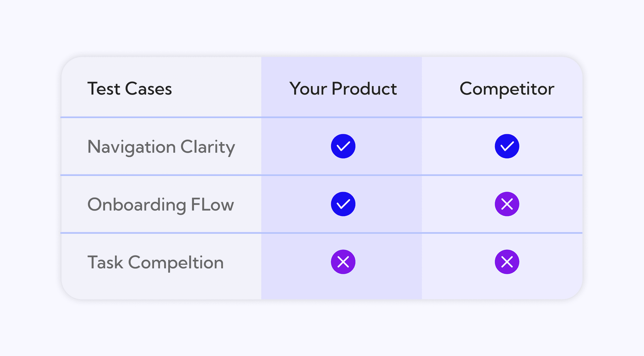Click the word Clarity
Image resolution: width=644 pixels, height=356 pixels.
(208, 147)
